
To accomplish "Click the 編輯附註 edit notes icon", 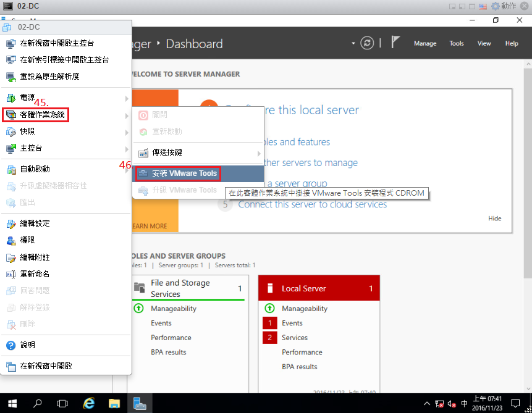I will point(11,257).
